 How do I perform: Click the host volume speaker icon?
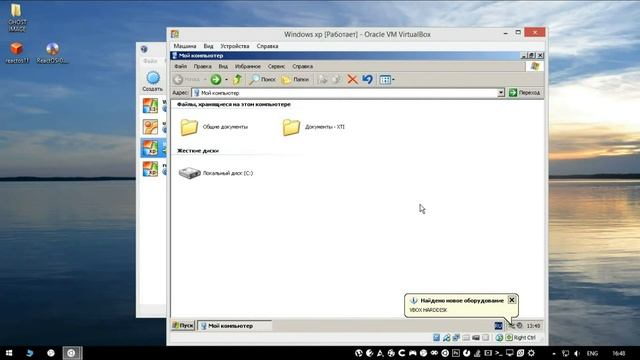[x=577, y=353]
